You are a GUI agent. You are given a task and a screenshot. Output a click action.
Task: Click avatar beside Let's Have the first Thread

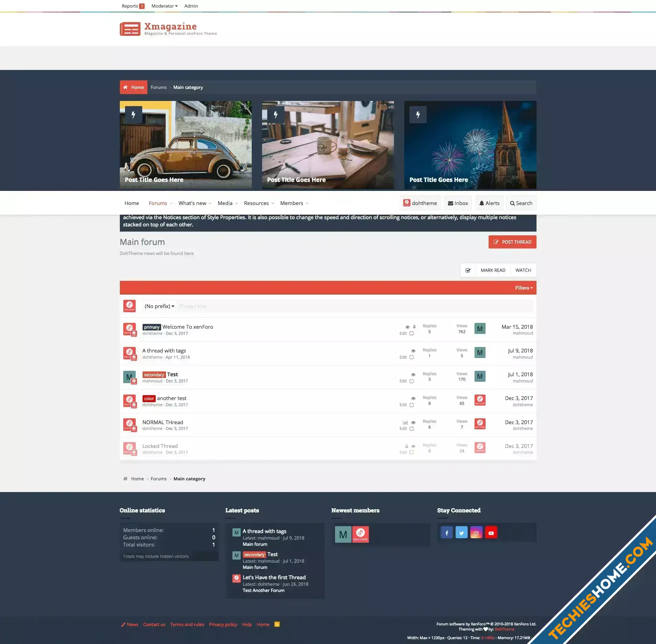(236, 578)
